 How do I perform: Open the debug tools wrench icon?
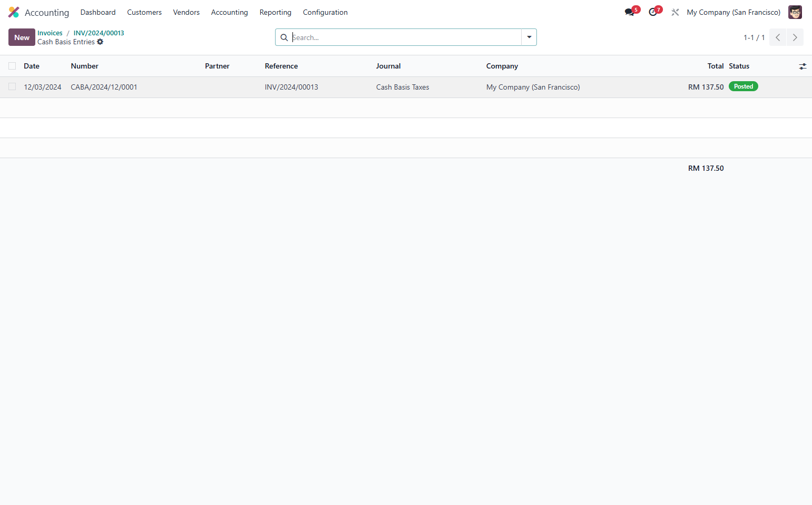(675, 12)
